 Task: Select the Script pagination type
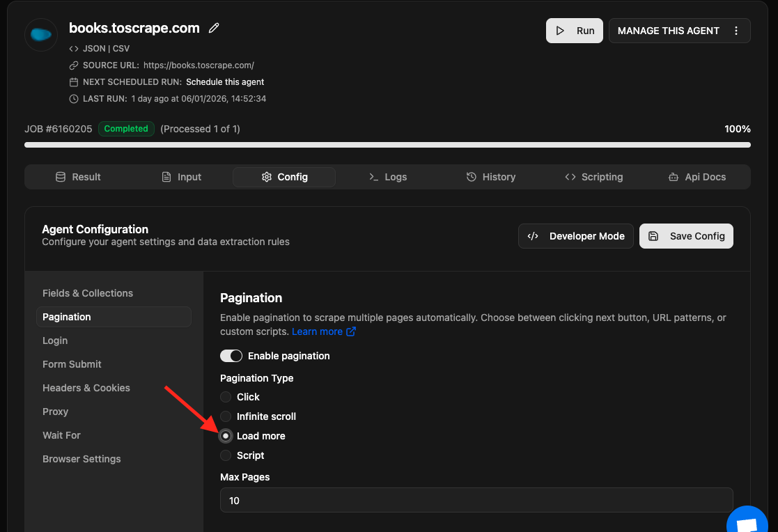click(226, 455)
